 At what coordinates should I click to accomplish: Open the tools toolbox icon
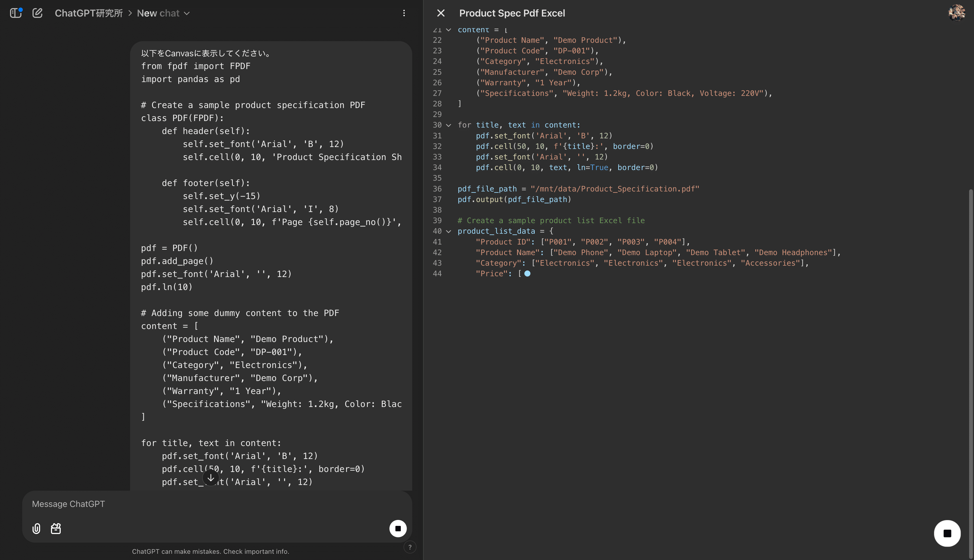[x=56, y=529]
